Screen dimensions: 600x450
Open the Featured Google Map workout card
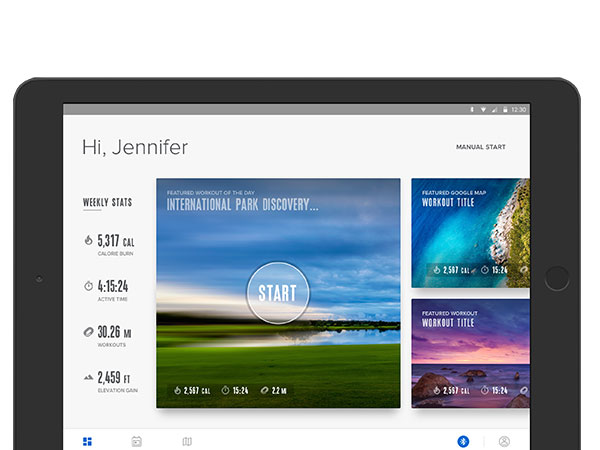(x=471, y=233)
